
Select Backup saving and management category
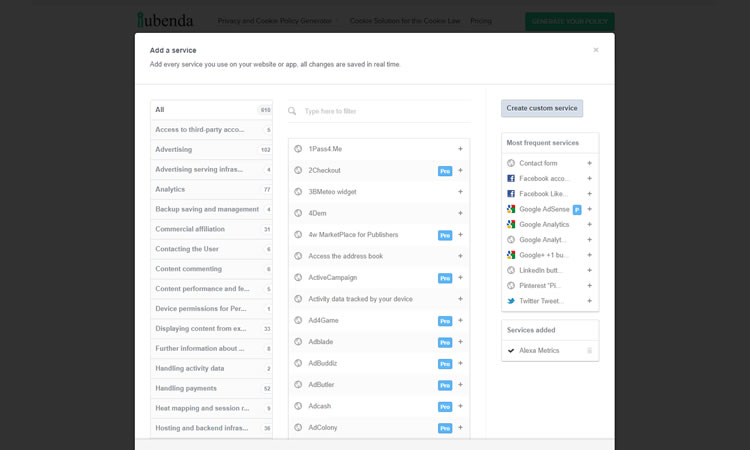coord(211,209)
